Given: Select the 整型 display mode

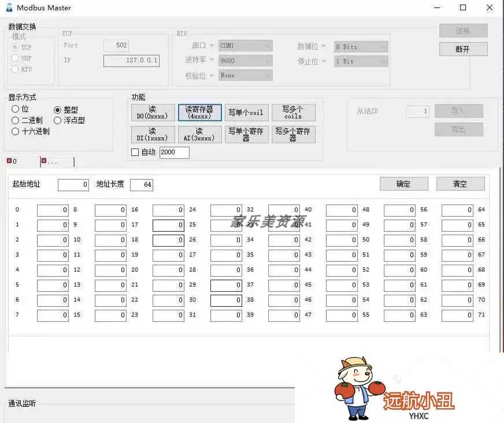Looking at the screenshot, I should coord(58,110).
